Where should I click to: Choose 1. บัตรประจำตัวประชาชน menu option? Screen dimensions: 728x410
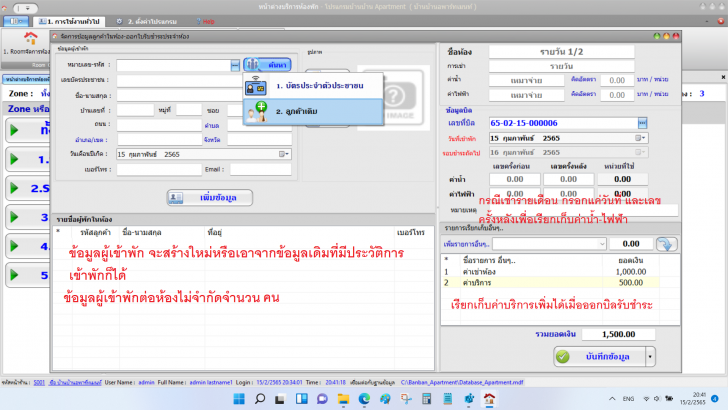tap(313, 86)
